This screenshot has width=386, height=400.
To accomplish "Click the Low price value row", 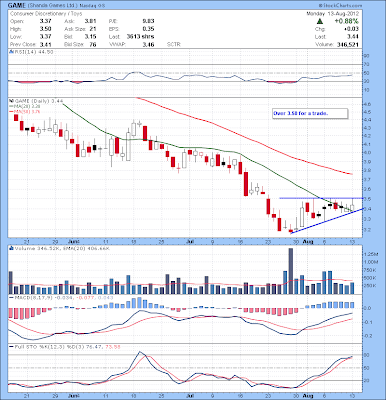I will pyautogui.click(x=31, y=37).
